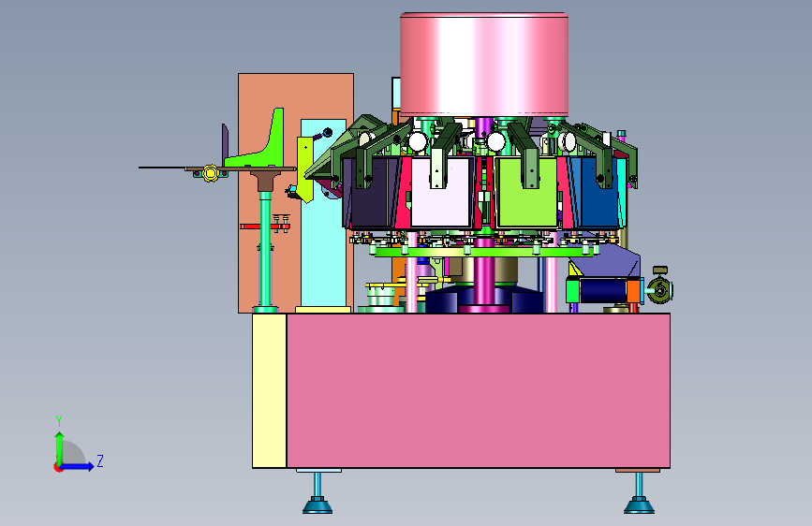Select the red horizontal bar on the salmon panel
Screen dimensions: 812x526
(x=258, y=226)
